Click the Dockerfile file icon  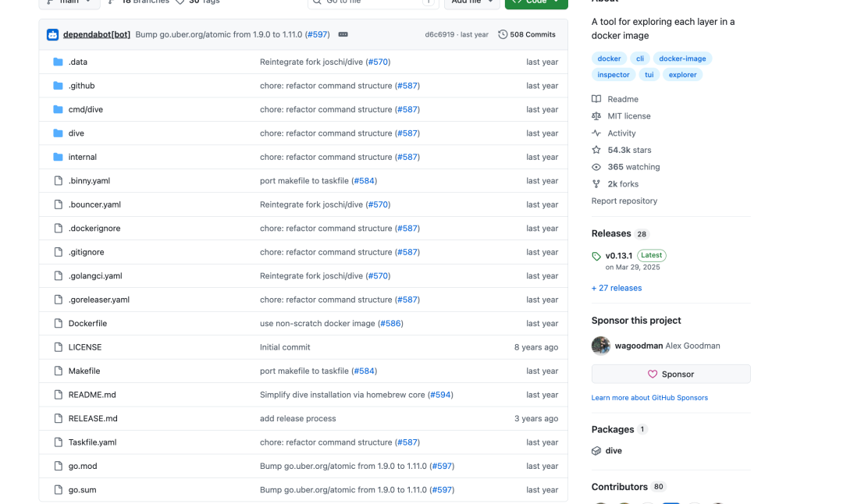tap(58, 324)
